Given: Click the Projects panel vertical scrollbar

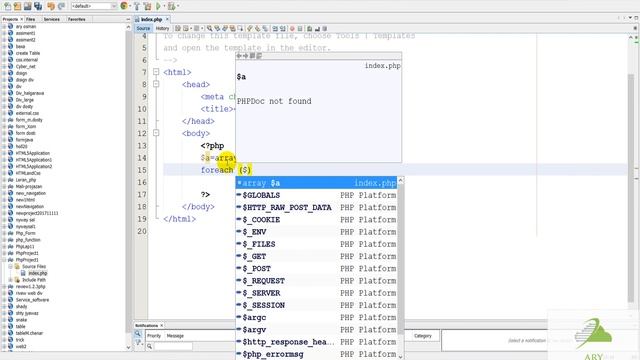Looking at the screenshot, I should 128,186.
